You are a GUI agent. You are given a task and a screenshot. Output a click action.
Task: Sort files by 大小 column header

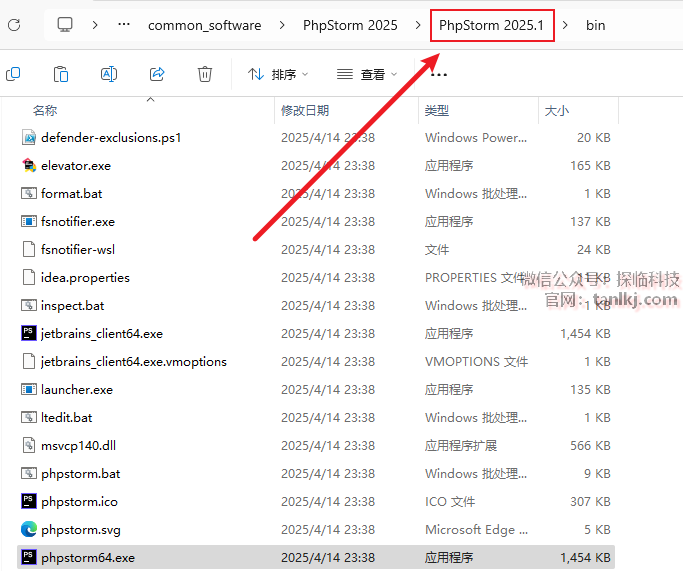coord(556,110)
